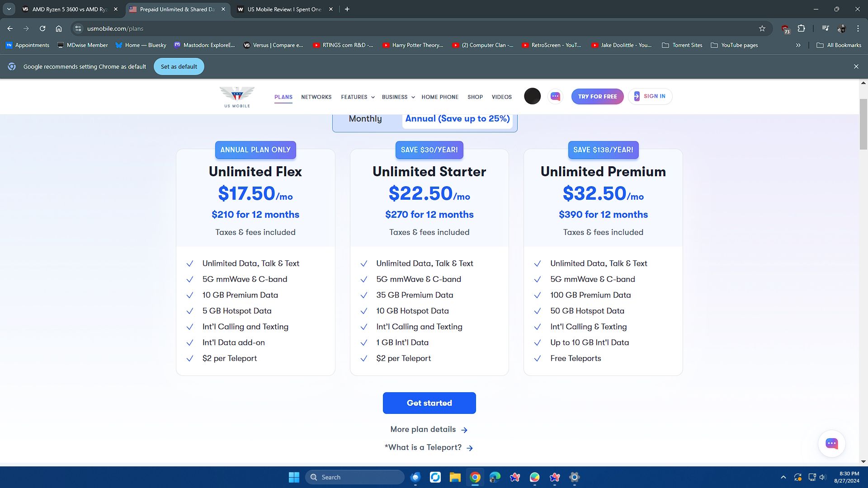Click the Get started button
Image resolution: width=868 pixels, height=488 pixels.
pos(429,403)
